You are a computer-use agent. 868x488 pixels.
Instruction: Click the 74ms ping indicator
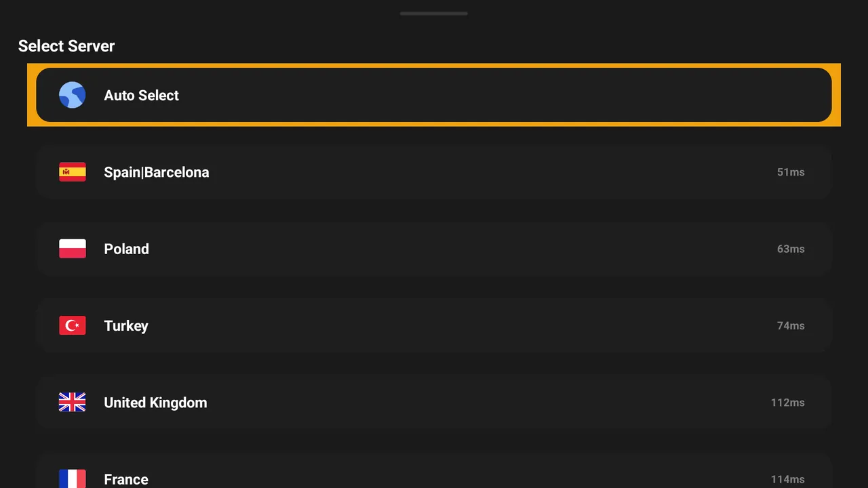pos(791,325)
